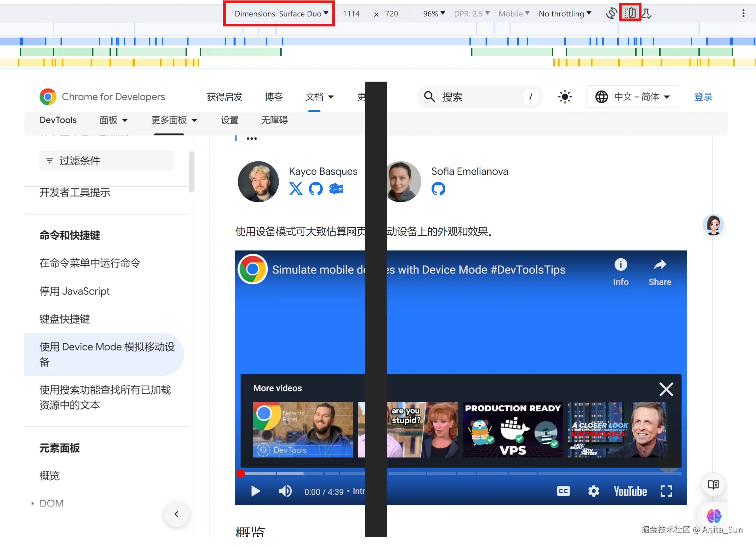Open the 获得启发 menu item

224,97
